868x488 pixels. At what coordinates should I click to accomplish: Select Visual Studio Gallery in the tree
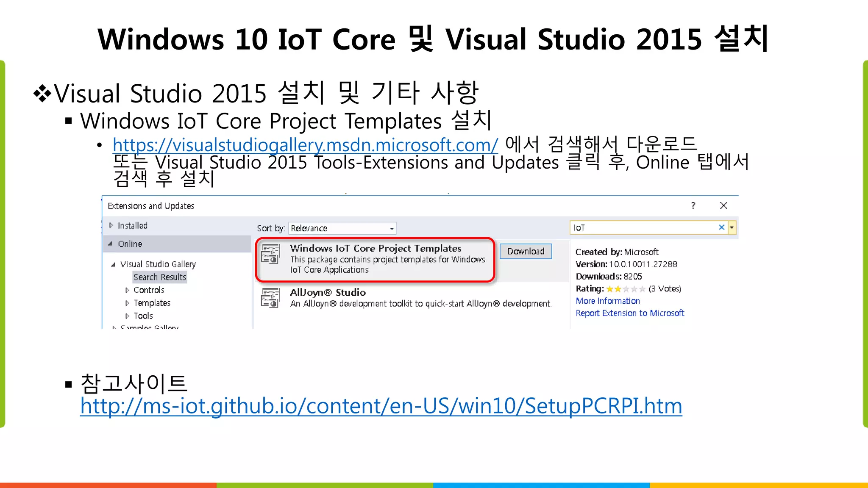tap(158, 264)
